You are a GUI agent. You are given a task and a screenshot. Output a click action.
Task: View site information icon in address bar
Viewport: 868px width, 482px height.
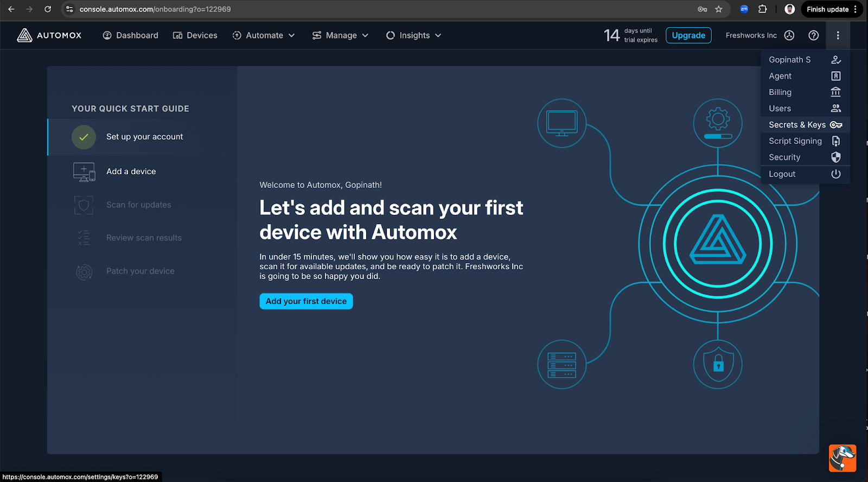69,9
